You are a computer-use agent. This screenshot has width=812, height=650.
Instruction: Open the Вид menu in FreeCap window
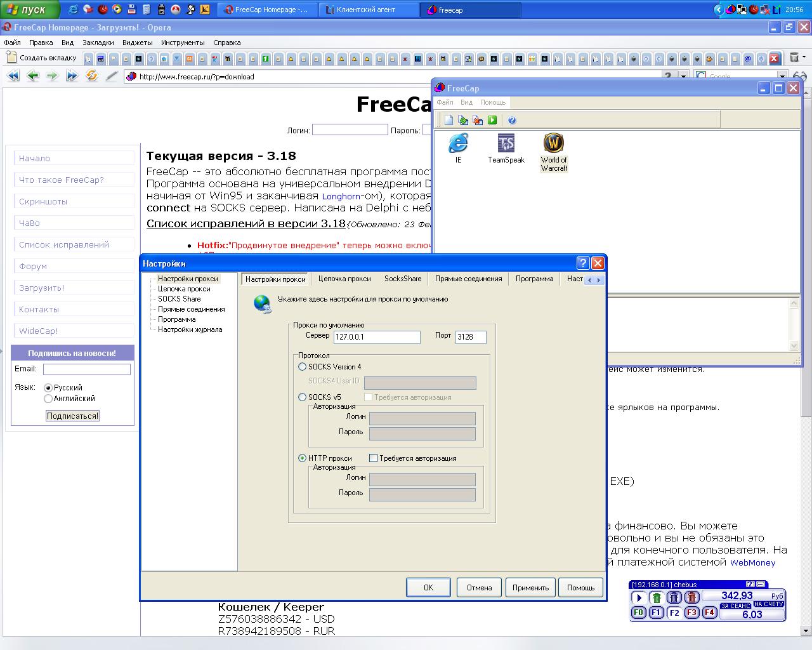tap(466, 102)
